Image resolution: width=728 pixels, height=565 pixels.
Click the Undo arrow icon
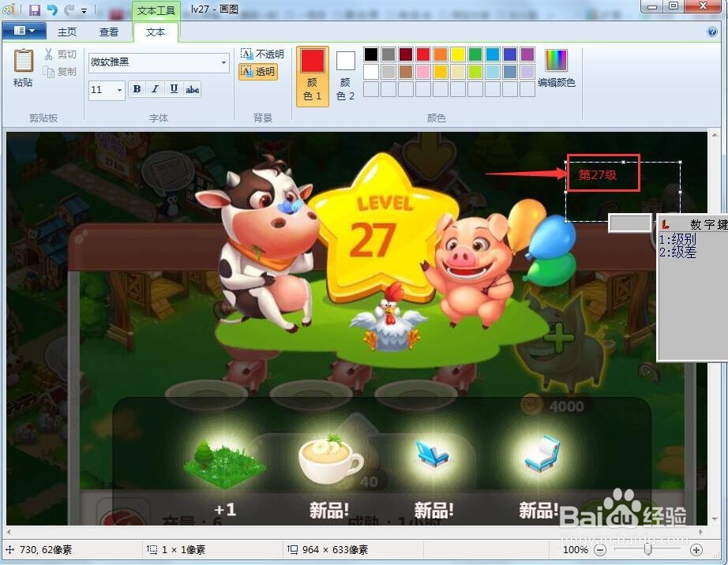[x=52, y=9]
